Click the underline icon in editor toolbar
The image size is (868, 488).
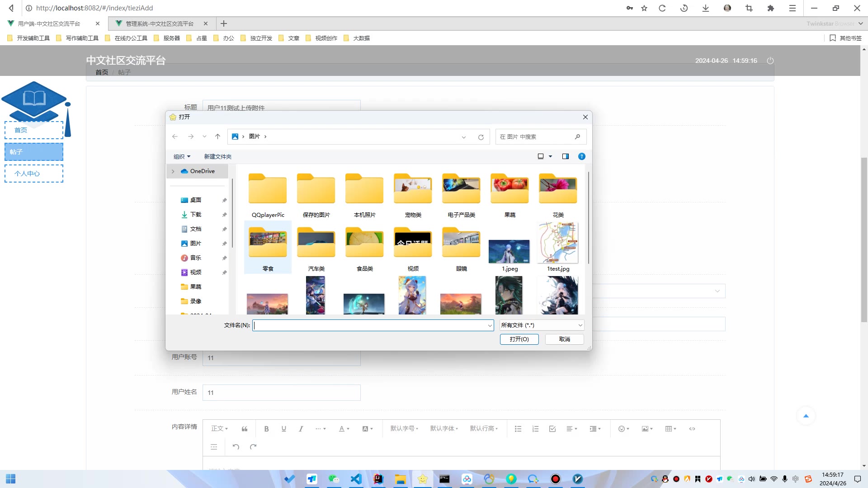283,429
